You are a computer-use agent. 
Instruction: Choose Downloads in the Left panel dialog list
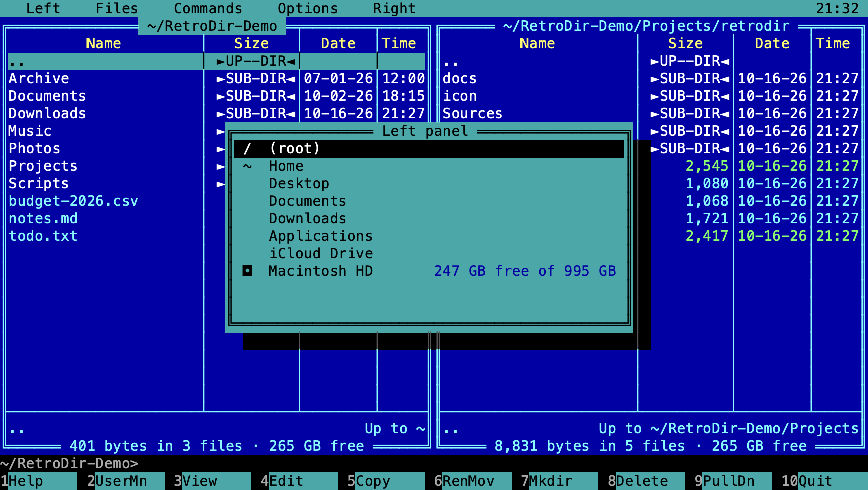click(429, 219)
